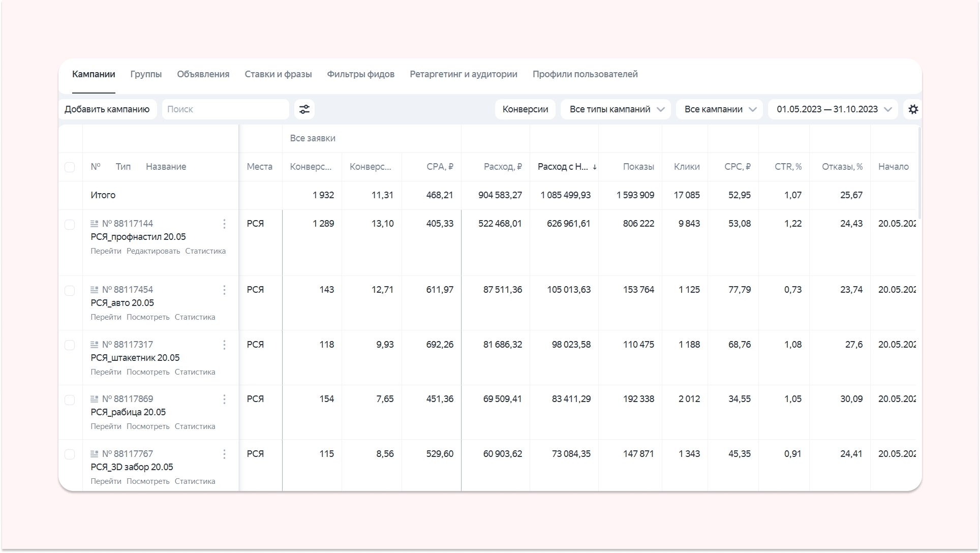Open three-dot menu for РСЯ_авто 20.05
This screenshot has height=553, width=980.
point(224,290)
